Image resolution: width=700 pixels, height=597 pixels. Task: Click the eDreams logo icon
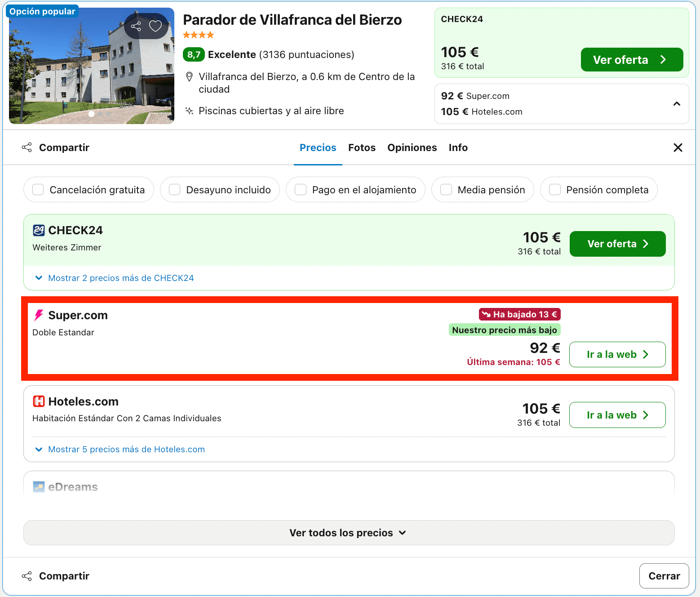point(39,487)
